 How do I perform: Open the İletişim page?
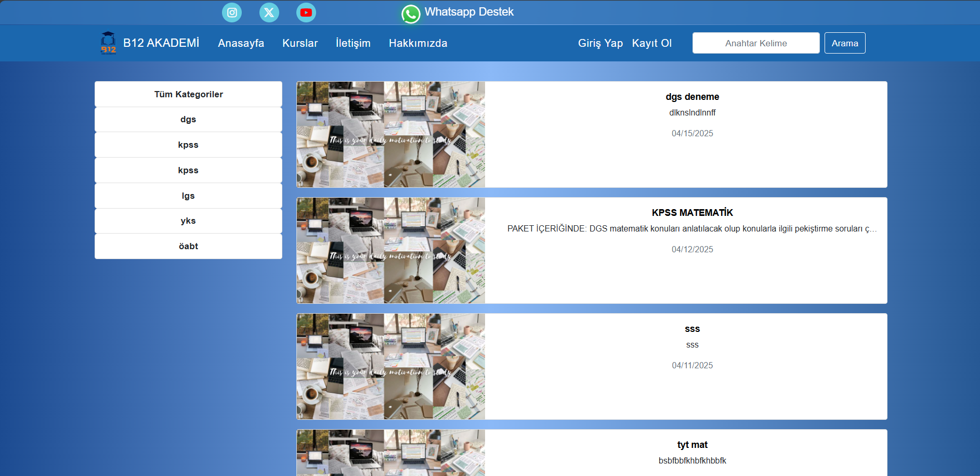coord(353,43)
